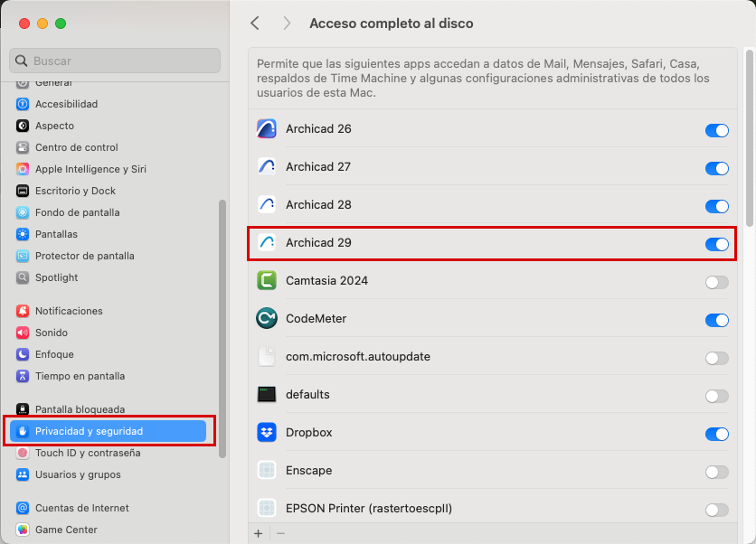The image size is (756, 544).
Task: Click the back chevron arrow
Action: (255, 23)
